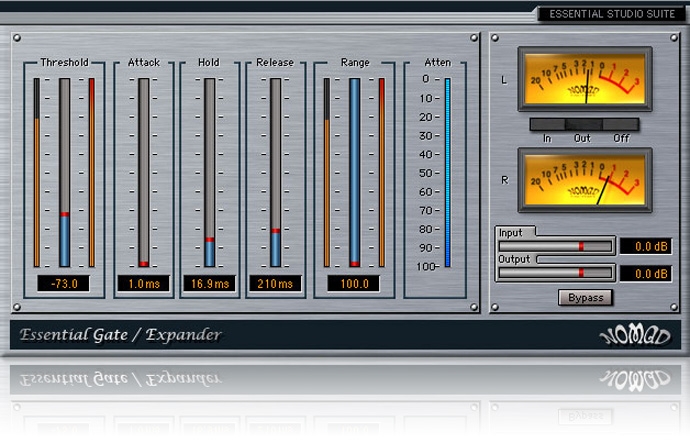Viewport: 690px width, 443px height.
Task: Click the Output label
Action: [514, 259]
